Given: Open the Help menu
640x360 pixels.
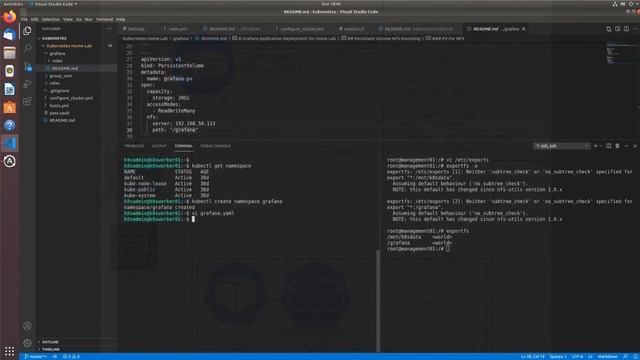Looking at the screenshot, I should 120,19.
